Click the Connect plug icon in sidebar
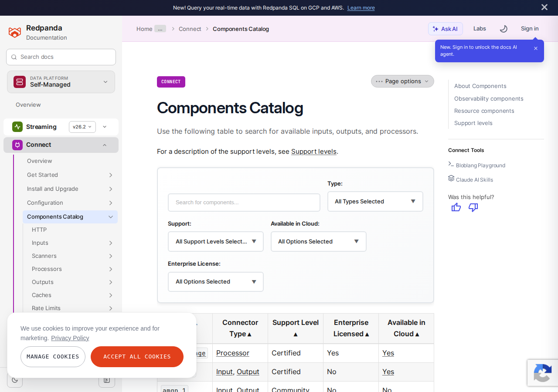 (x=17, y=145)
